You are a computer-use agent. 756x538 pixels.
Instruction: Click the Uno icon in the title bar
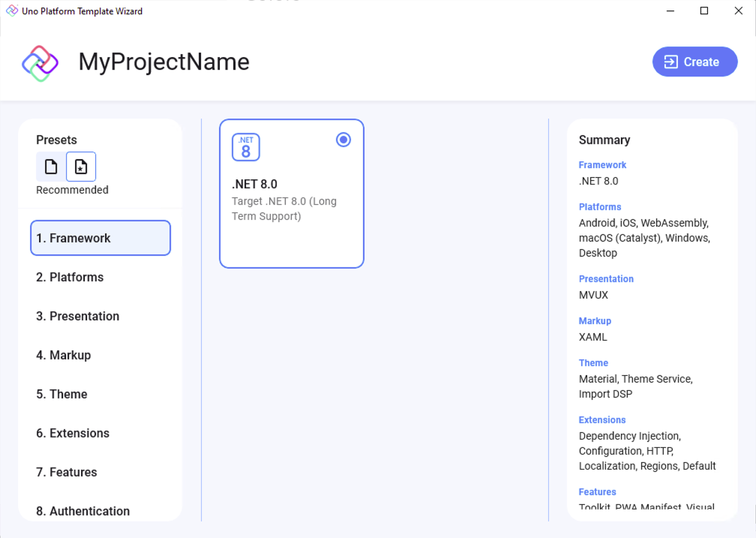point(9,11)
